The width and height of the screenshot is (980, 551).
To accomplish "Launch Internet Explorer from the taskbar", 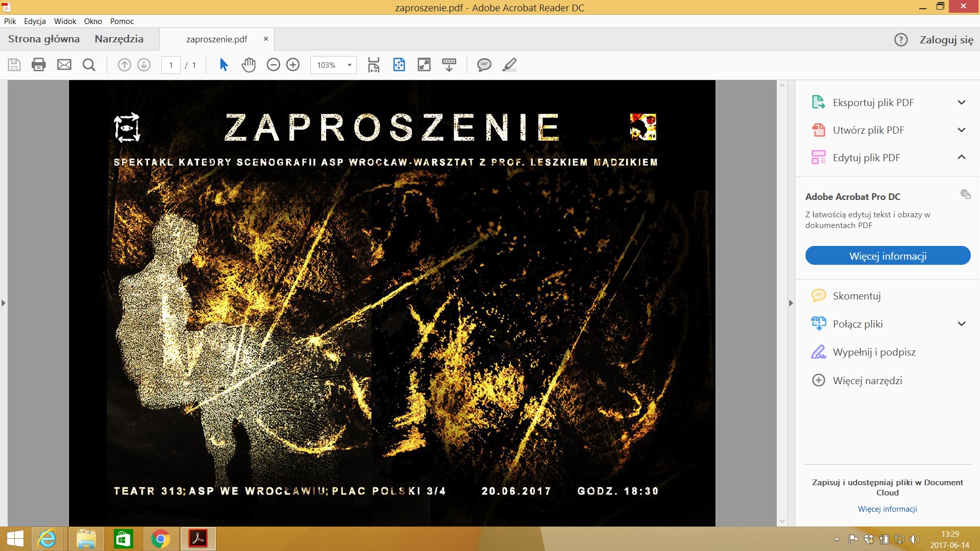I will click(47, 539).
